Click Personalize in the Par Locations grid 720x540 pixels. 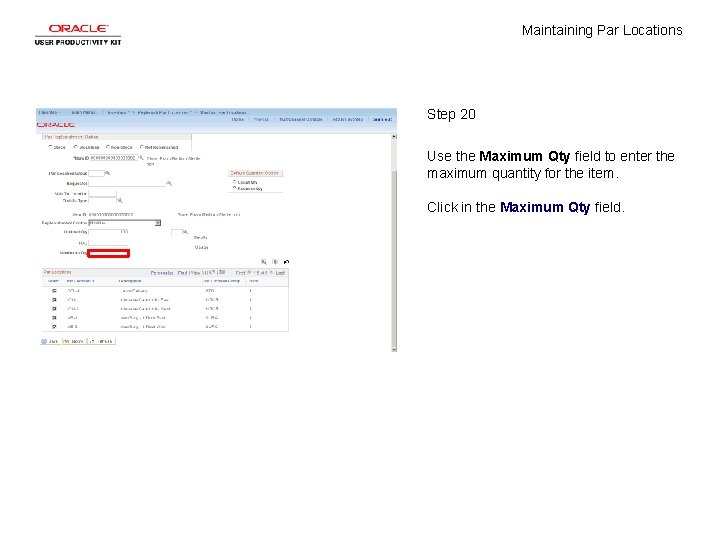(x=162, y=273)
